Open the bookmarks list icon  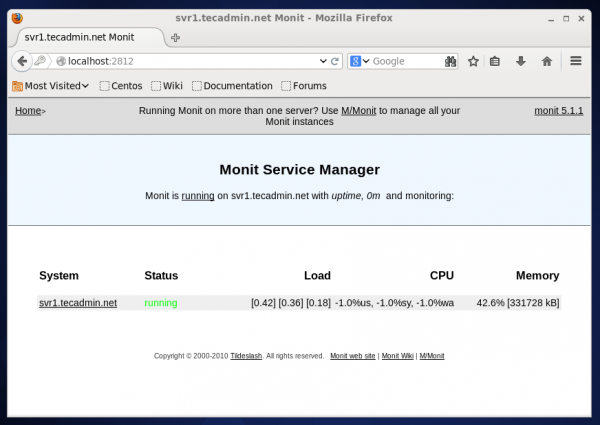click(495, 61)
